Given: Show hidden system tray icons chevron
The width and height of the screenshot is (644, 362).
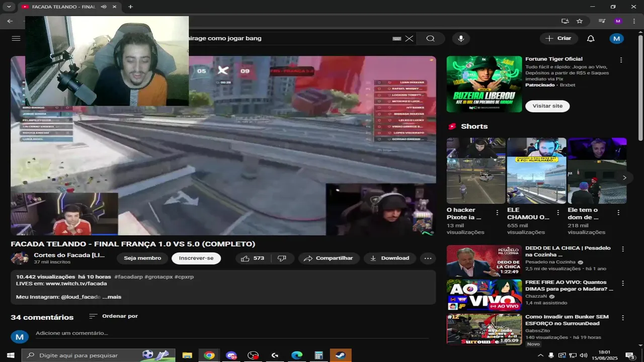Looking at the screenshot, I should click(x=540, y=355).
